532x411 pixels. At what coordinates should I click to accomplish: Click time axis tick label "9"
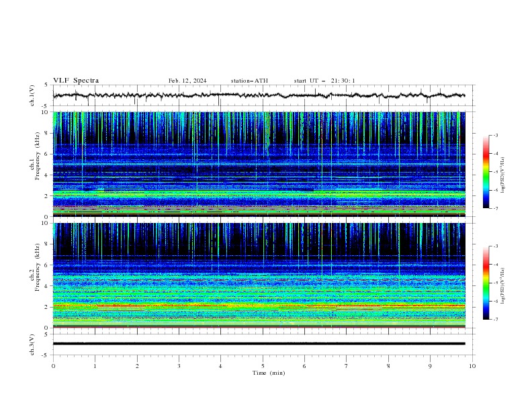(430, 366)
